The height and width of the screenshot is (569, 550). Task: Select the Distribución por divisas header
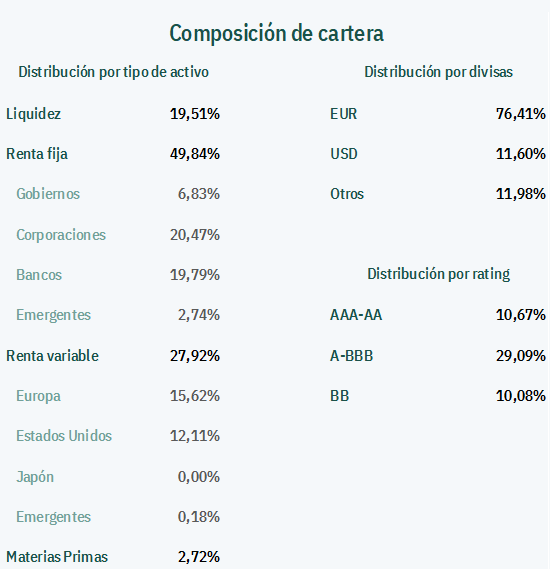[x=439, y=72]
